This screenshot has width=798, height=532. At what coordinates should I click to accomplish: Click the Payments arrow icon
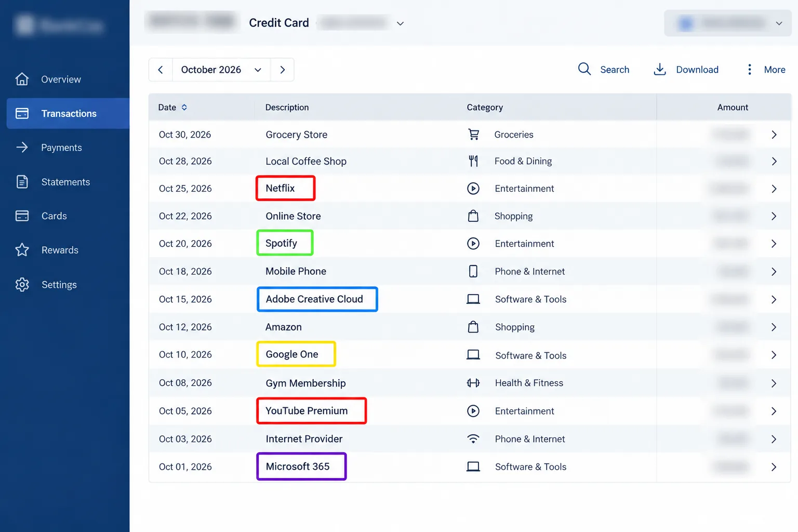pyautogui.click(x=22, y=148)
